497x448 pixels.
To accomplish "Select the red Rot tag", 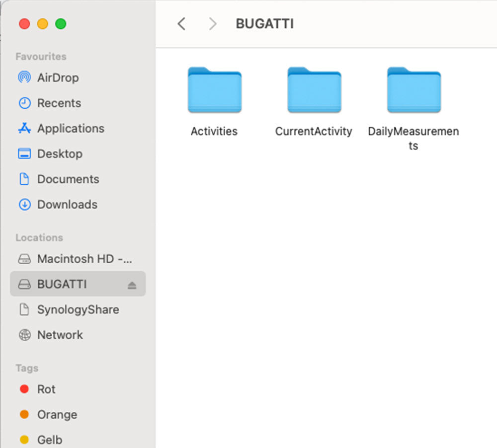I will point(46,389).
